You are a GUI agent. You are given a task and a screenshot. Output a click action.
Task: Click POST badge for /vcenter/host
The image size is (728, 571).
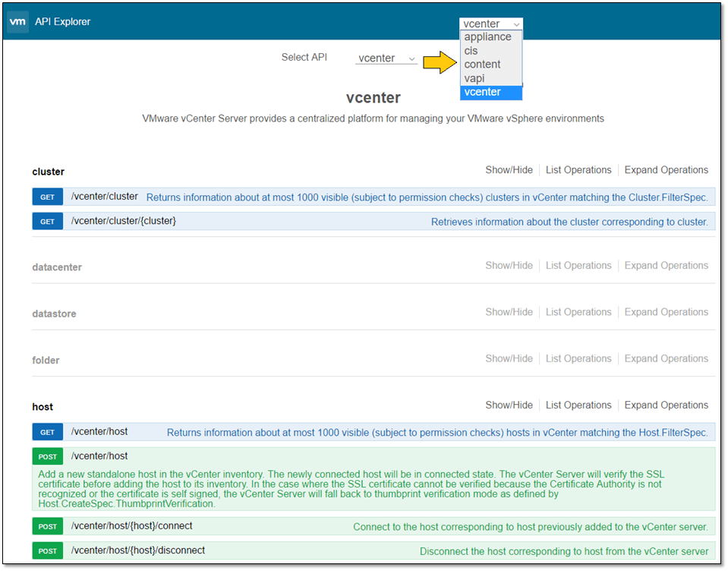(47, 457)
